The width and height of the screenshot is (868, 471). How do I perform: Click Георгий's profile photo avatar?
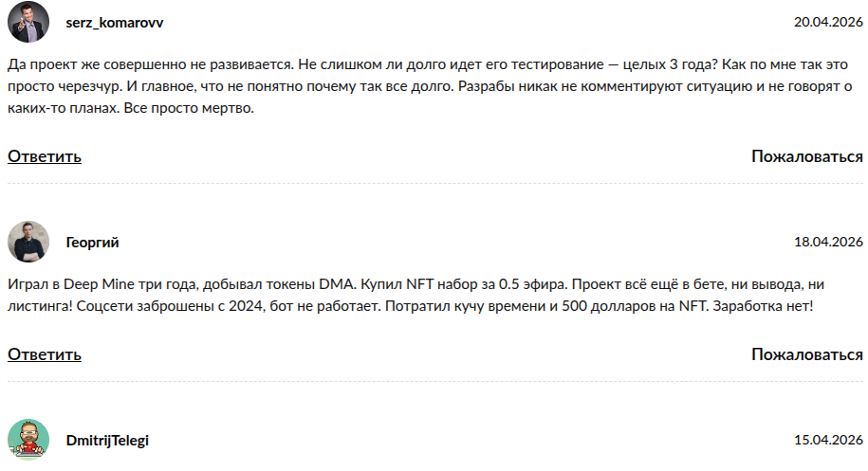point(28,242)
